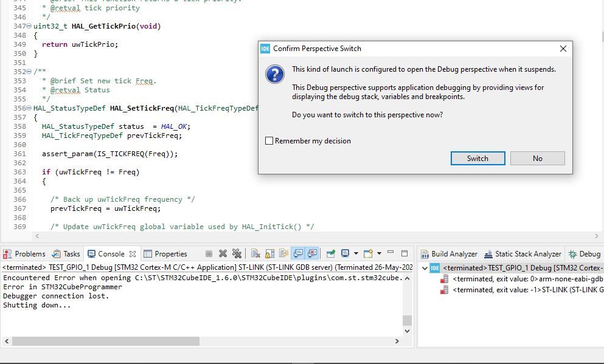Select terminated ST-LINK GDB server row

click(x=528, y=289)
